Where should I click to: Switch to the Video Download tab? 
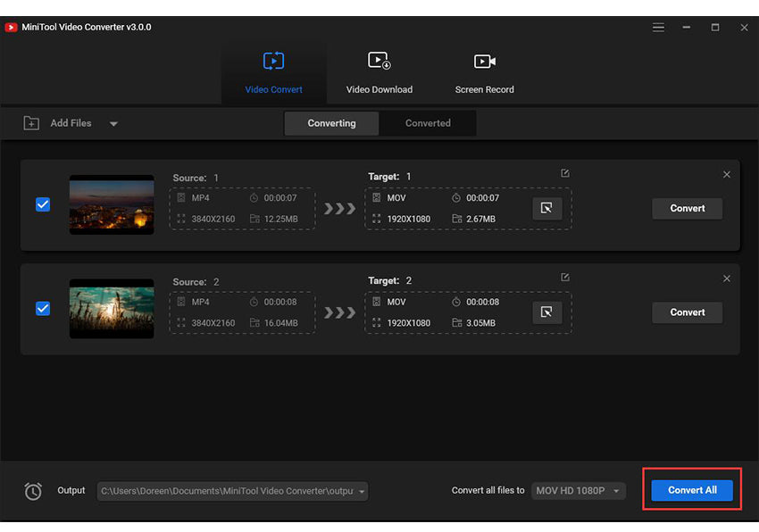pos(379,73)
